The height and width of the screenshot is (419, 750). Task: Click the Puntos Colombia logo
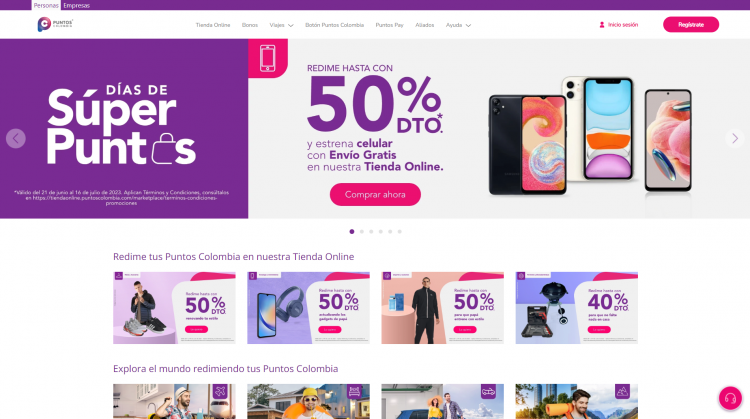click(55, 24)
